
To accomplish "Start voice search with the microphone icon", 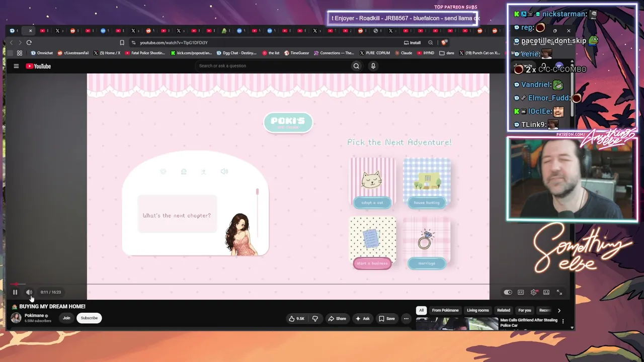I will (x=373, y=66).
